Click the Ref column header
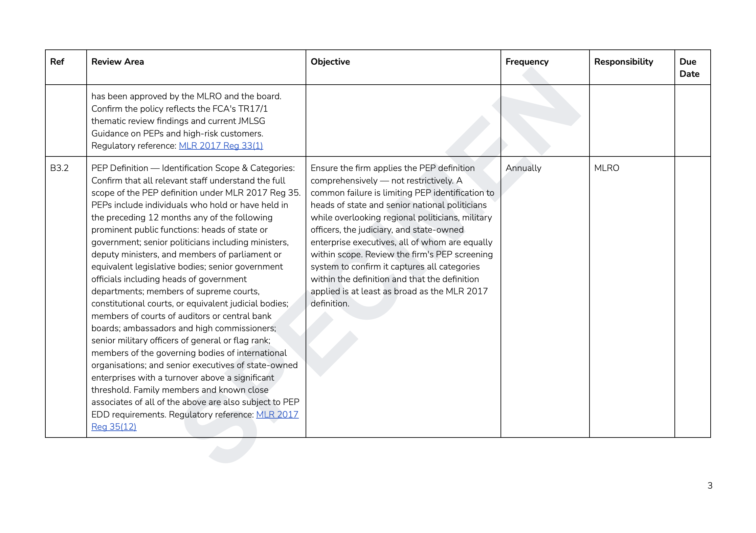This screenshot has height=533, width=756. (57, 62)
